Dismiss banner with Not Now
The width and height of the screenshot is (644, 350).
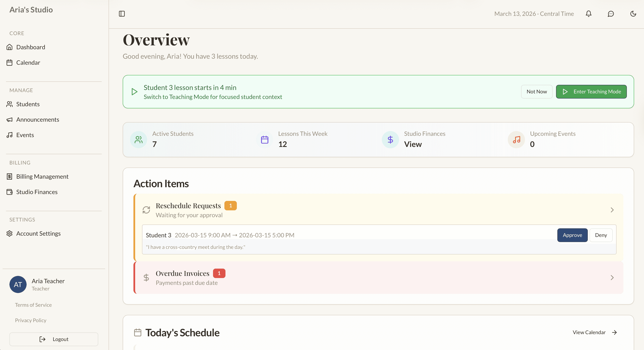click(536, 92)
